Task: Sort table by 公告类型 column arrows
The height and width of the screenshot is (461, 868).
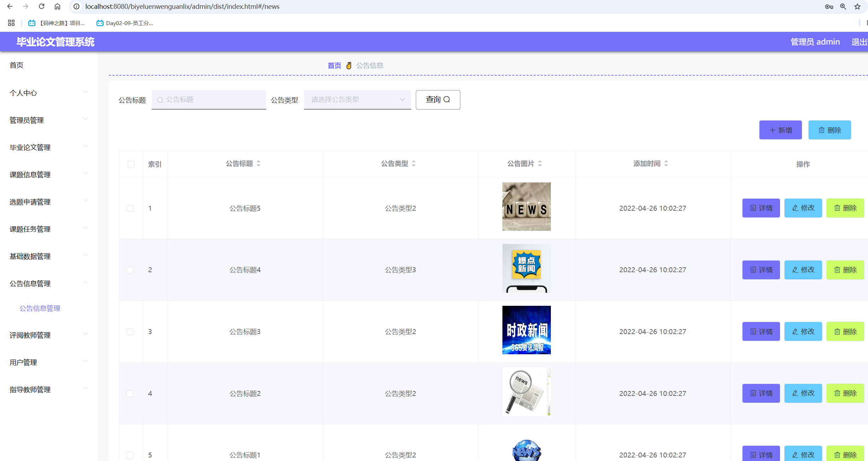Action: pyautogui.click(x=414, y=163)
